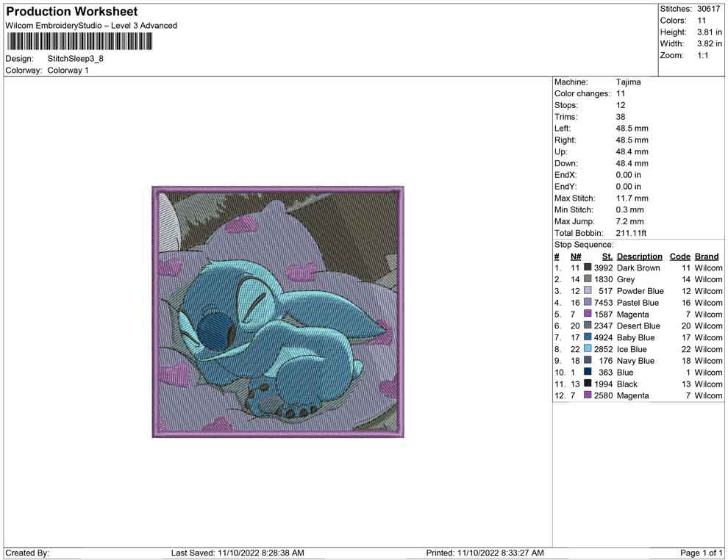Click the Page 1 of 1 indicator
The image size is (728, 560).
[x=701, y=553]
